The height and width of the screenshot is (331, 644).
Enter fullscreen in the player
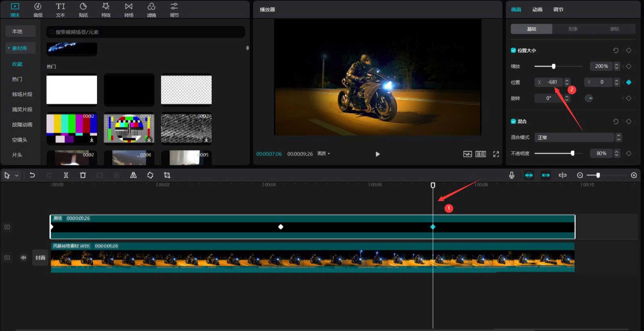[x=496, y=154]
